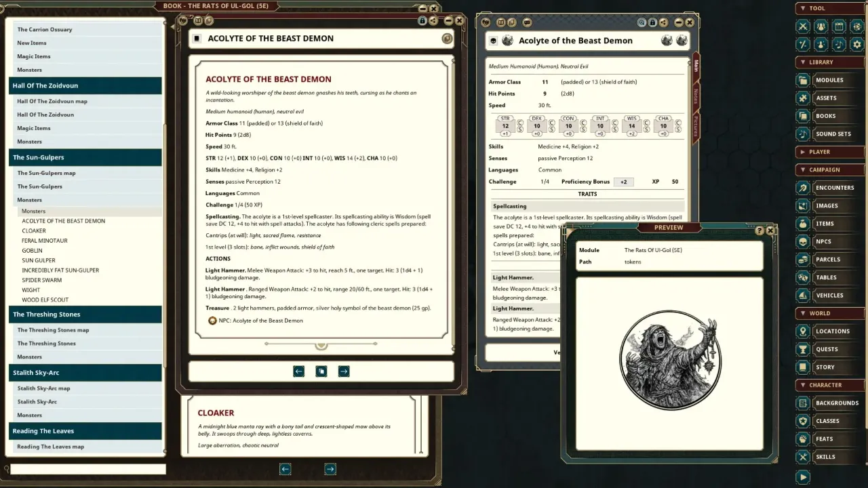Toggle DEX check C button

pyautogui.click(x=552, y=123)
